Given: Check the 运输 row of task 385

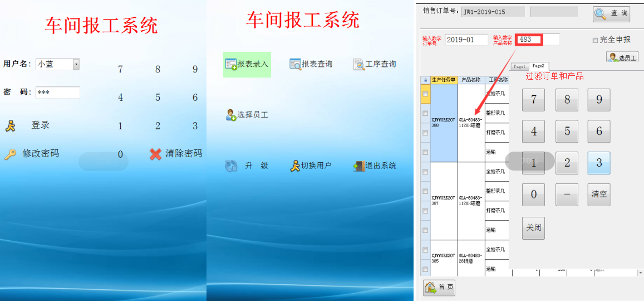Looking at the screenshot, I should [425, 269].
